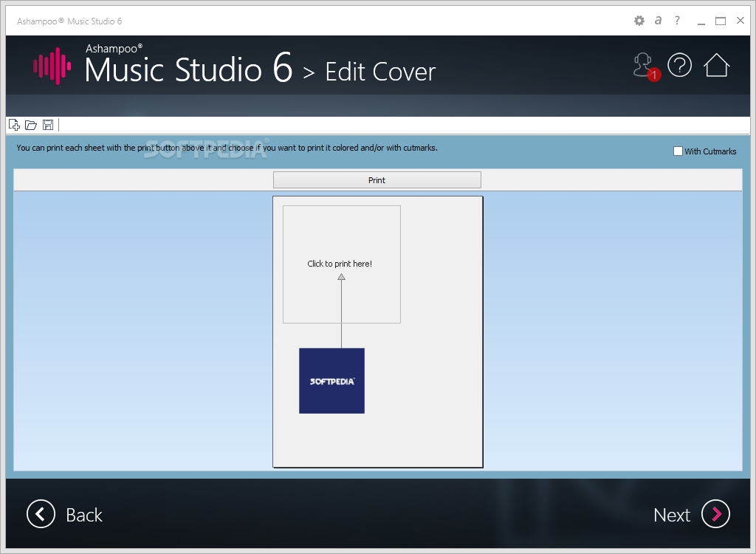Save the cover using the floppy disk icon
The image size is (756, 554).
48,125
